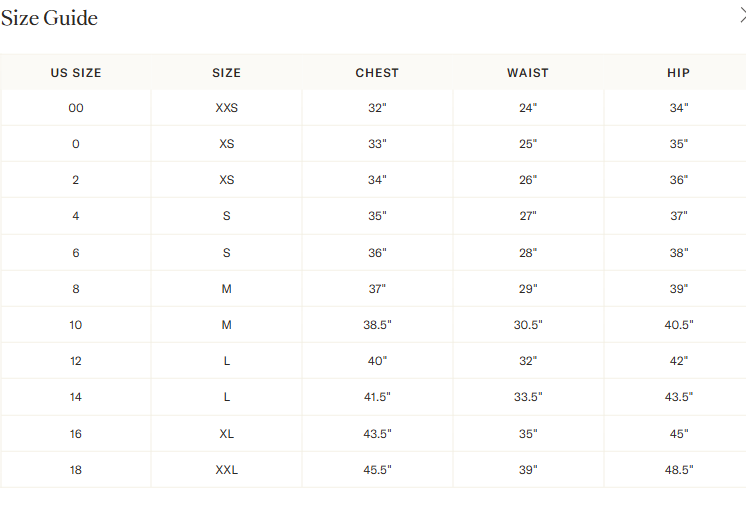Click the 41.5" chest measurement
The height and width of the screenshot is (509, 746).
point(377,397)
